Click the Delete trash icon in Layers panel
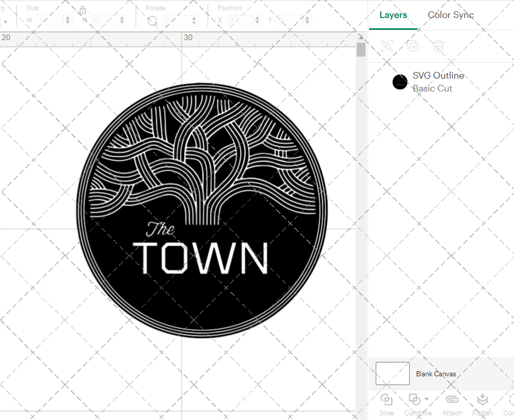The image size is (514, 420). [438, 46]
